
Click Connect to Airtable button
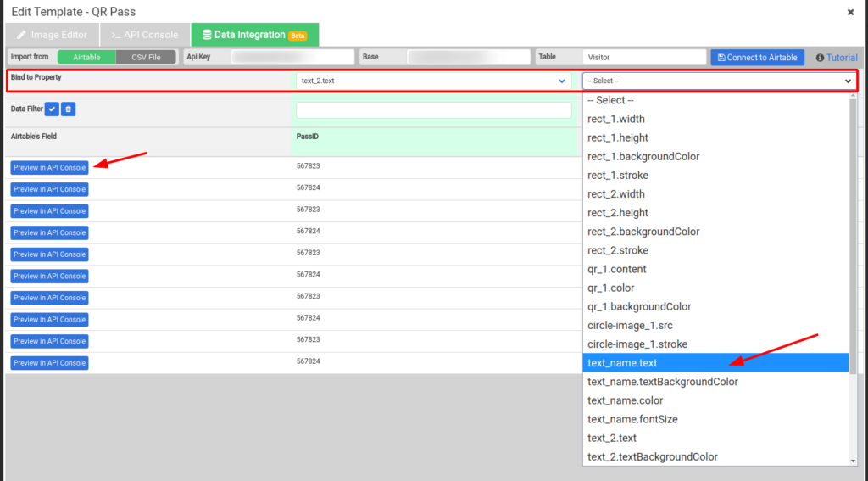[x=757, y=58]
